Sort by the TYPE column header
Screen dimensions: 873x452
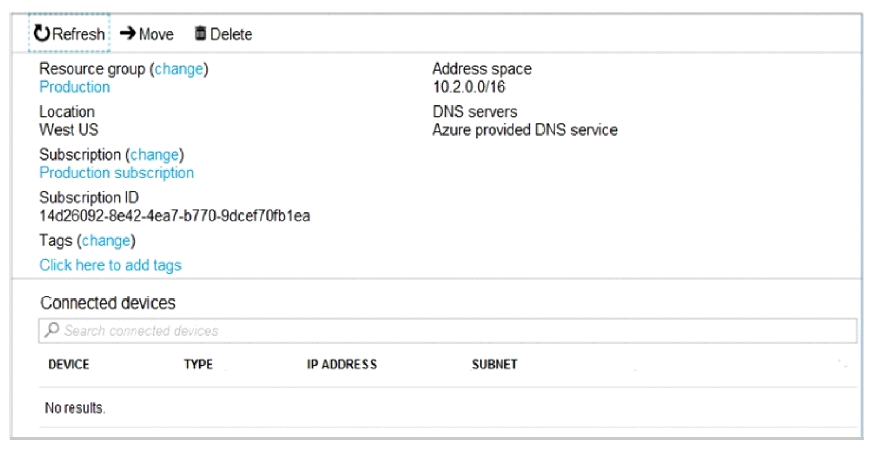point(198,365)
